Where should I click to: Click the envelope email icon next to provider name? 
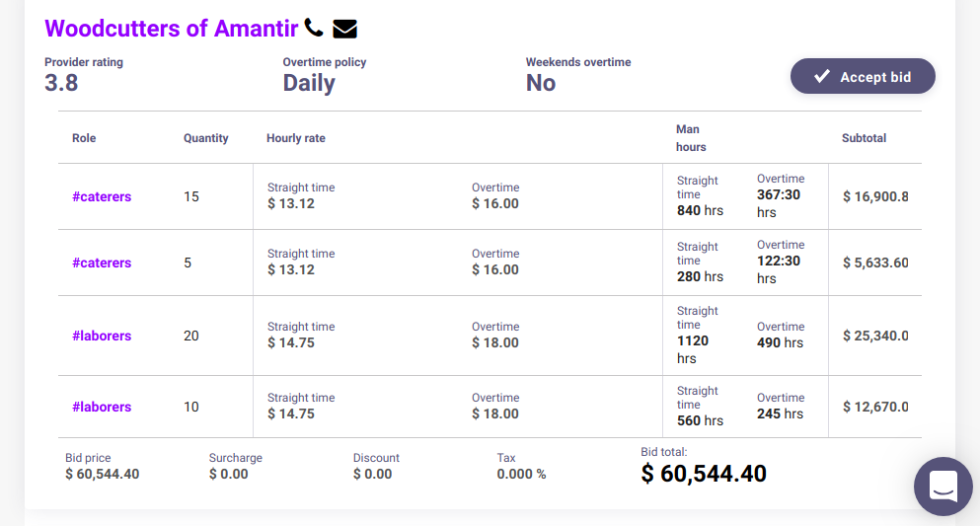pos(344,29)
